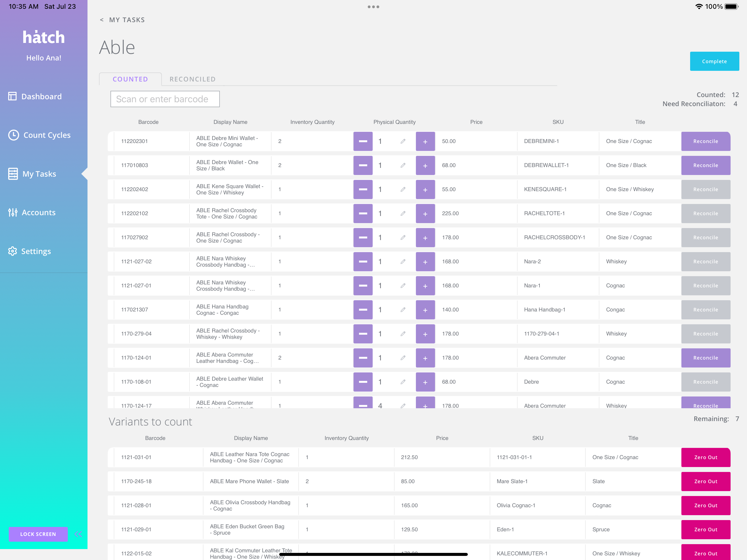Collapse the sidebar with double chevron
Image resolution: width=747 pixels, height=560 pixels.
(x=78, y=534)
